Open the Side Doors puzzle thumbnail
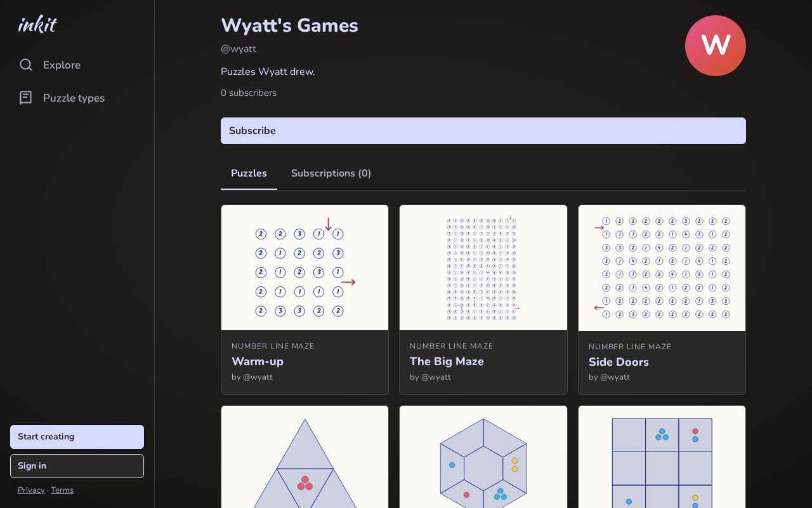 [662, 268]
